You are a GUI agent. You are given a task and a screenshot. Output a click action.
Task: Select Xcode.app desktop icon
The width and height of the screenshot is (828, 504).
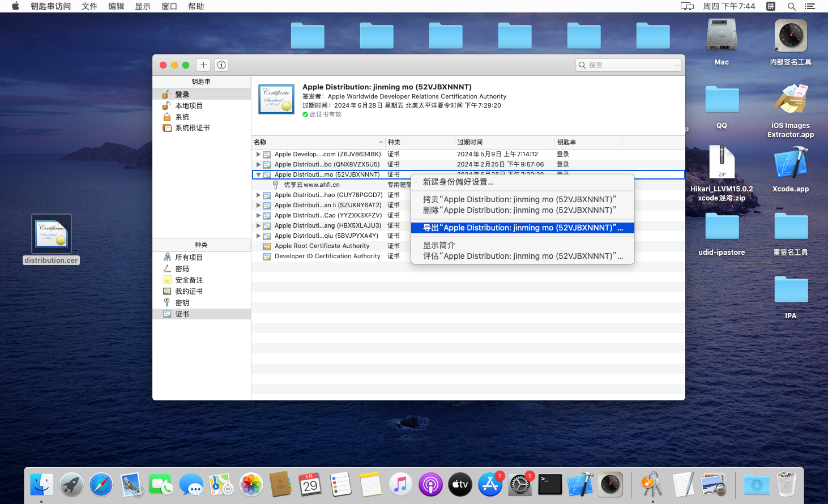[x=791, y=169]
